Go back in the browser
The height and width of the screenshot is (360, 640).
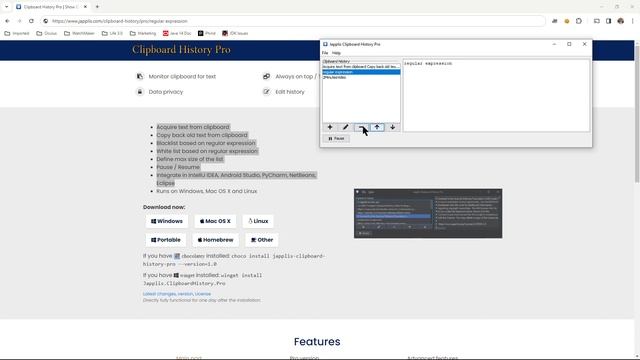tap(7, 21)
